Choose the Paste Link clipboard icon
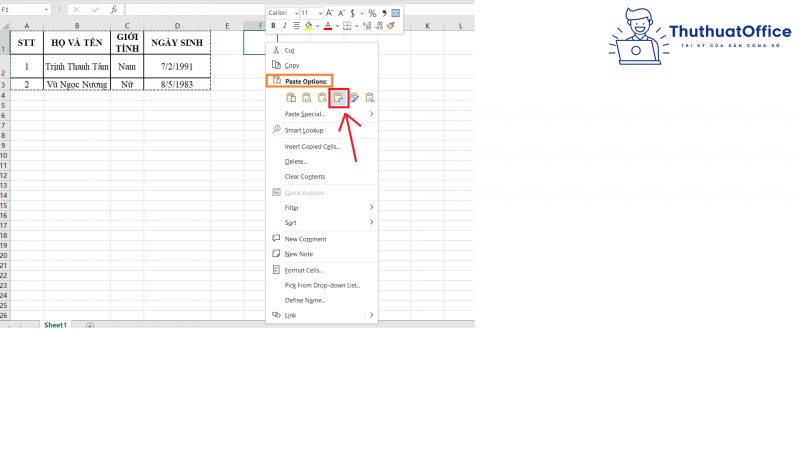The width and height of the screenshot is (800, 450). 370,97
